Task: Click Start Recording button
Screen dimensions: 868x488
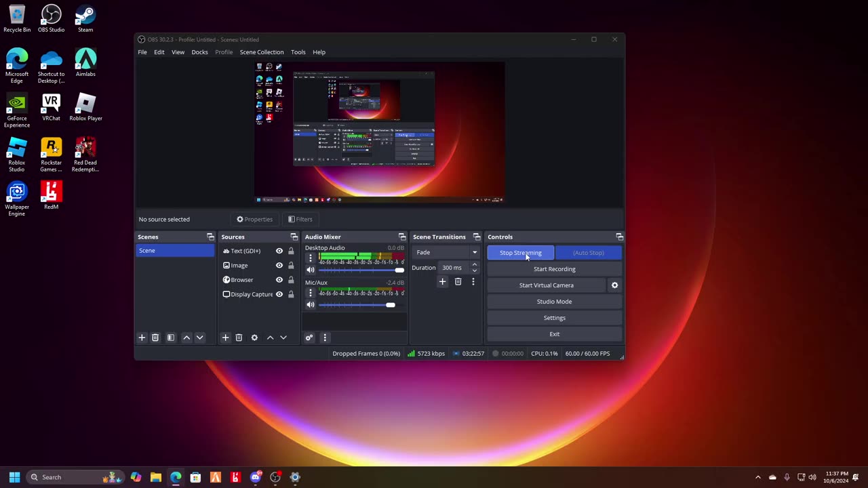Action: [555, 269]
